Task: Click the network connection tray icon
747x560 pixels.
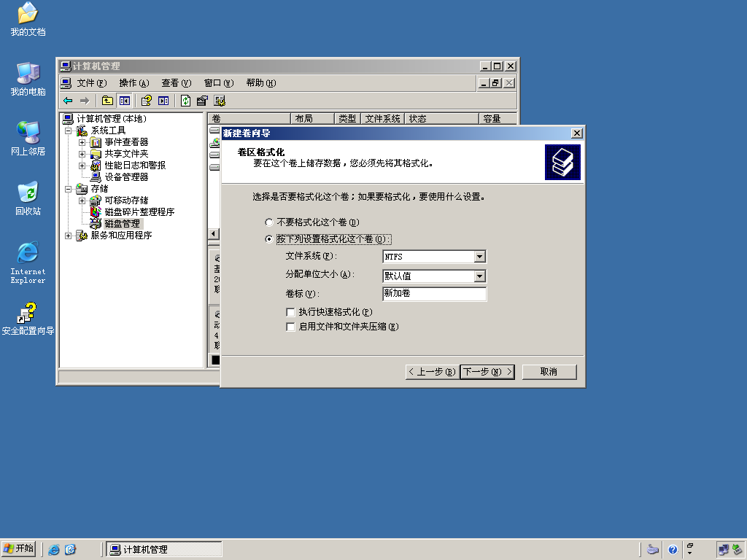Action: coord(723,550)
